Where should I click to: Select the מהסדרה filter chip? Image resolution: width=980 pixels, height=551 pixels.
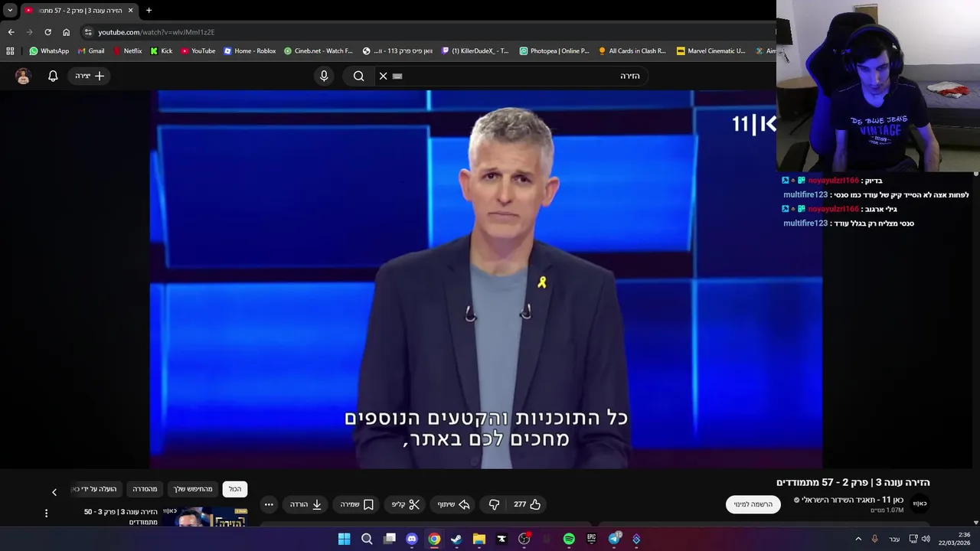[x=145, y=489]
